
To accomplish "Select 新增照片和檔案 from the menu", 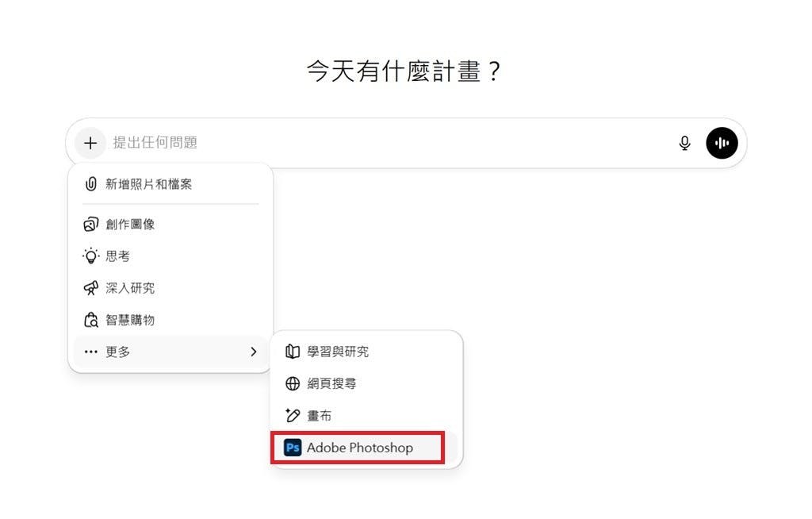I will click(x=149, y=184).
